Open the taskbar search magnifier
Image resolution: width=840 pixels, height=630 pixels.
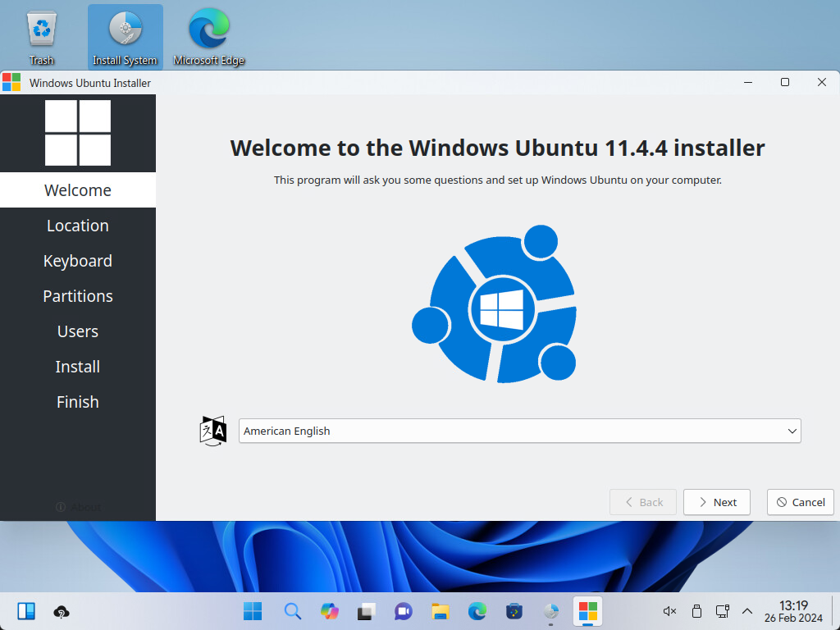(292, 611)
